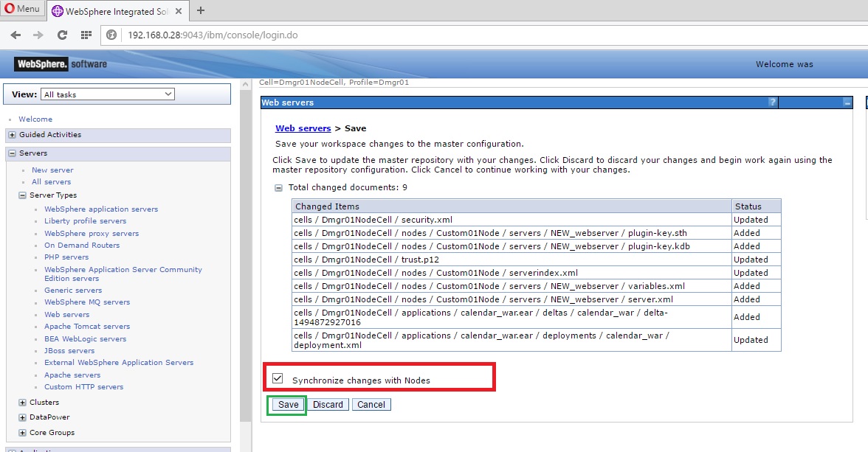Click the browser forward arrow
Image resolution: width=868 pixels, height=452 pixels.
pyautogui.click(x=38, y=34)
